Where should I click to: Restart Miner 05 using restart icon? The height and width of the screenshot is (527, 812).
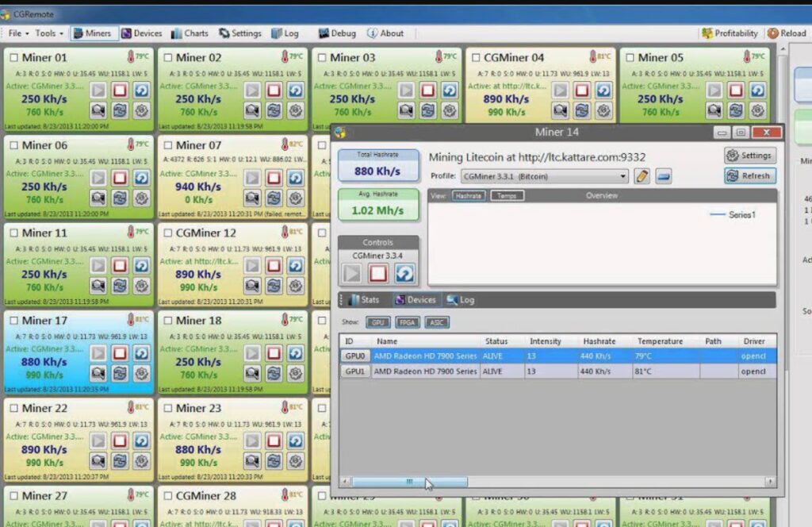point(757,90)
